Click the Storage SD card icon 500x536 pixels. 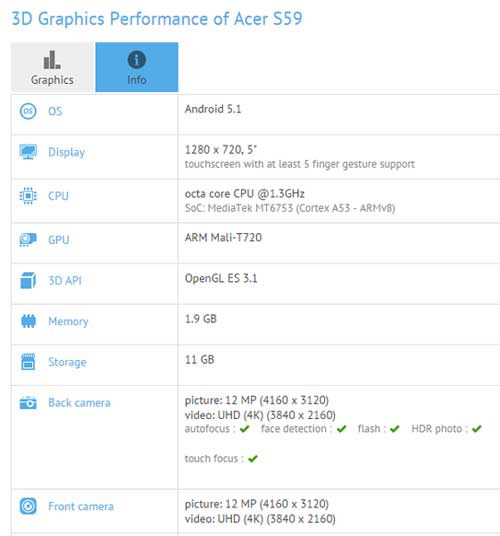[28, 362]
